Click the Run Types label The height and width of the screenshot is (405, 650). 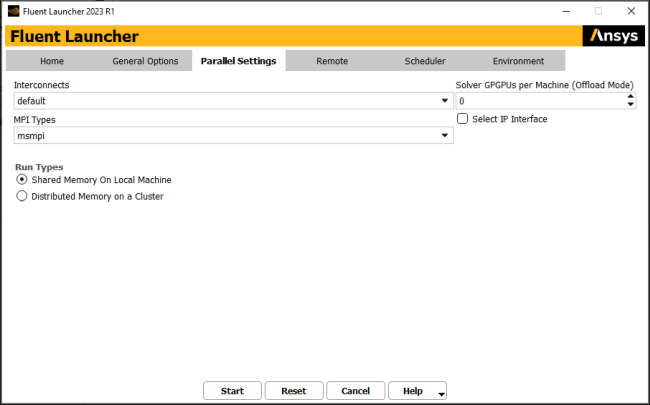tap(39, 167)
